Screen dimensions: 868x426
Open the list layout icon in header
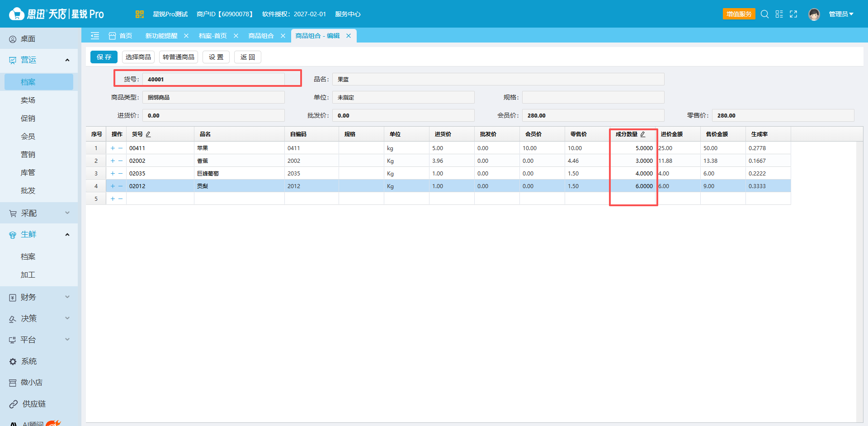coord(779,14)
